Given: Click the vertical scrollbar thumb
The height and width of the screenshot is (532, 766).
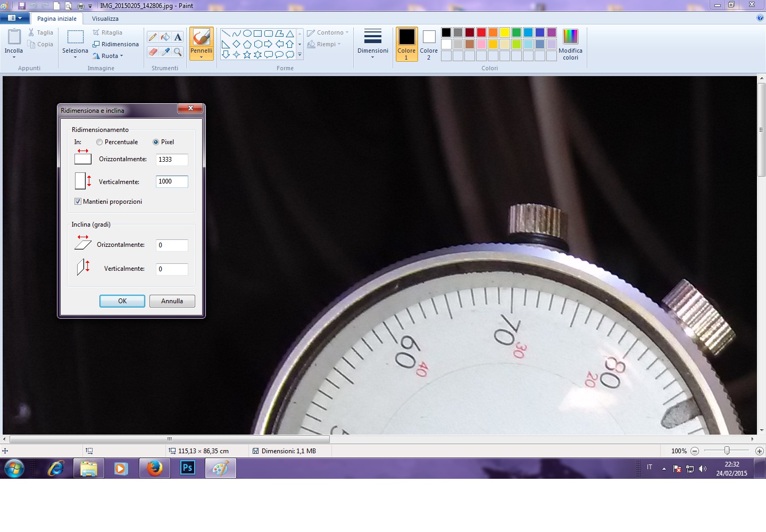Looking at the screenshot, I should point(761,130).
